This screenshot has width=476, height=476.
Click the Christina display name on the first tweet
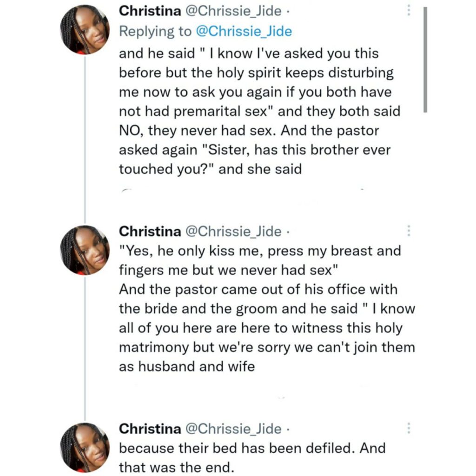150,11
